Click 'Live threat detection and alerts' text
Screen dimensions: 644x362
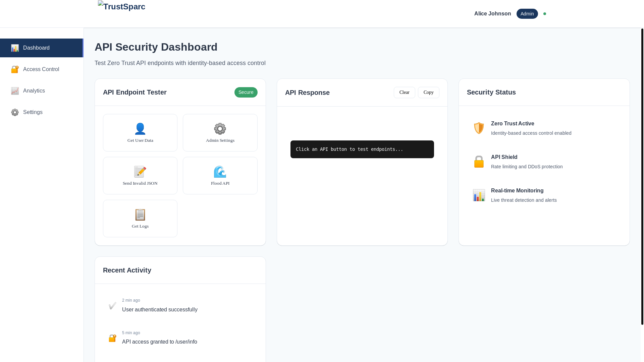[x=524, y=200]
